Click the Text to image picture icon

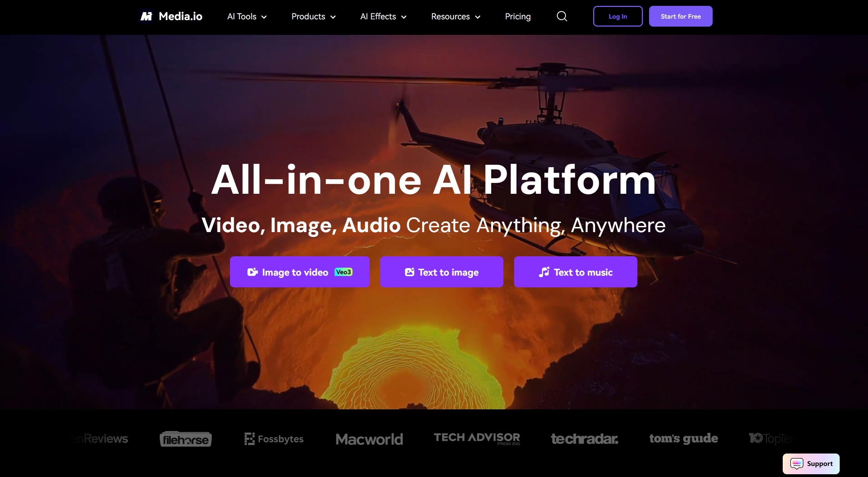click(409, 272)
